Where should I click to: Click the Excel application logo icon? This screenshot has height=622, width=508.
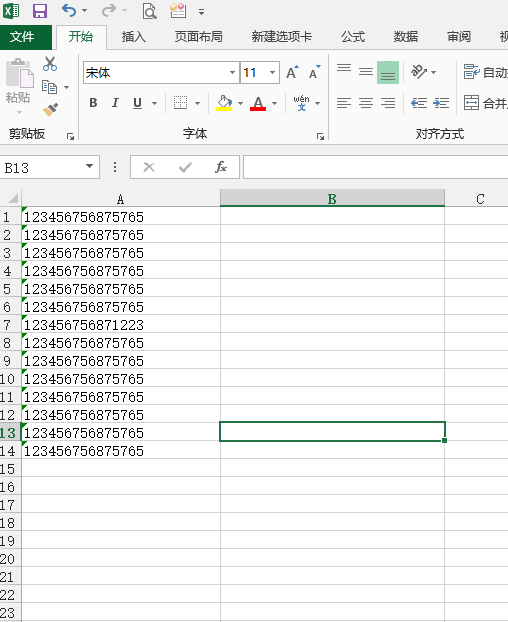click(x=11, y=11)
